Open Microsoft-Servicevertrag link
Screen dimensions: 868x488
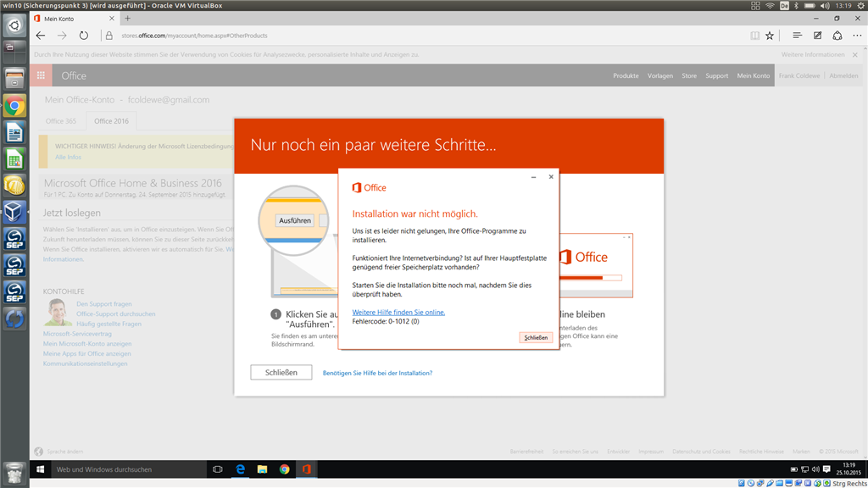tap(77, 334)
